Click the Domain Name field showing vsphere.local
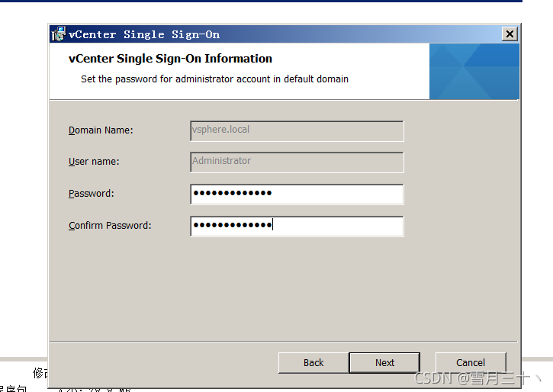The width and height of the screenshot is (553, 392). 297,130
